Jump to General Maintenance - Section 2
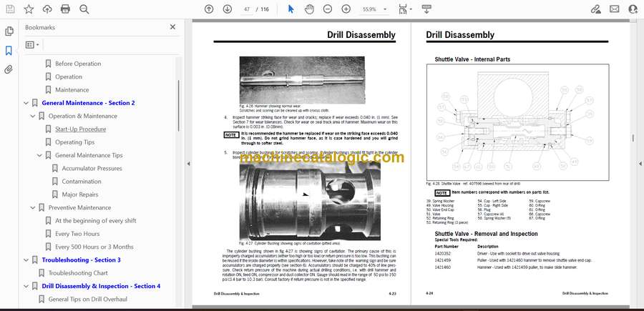Viewport: 644px width, 311px height. coord(88,103)
